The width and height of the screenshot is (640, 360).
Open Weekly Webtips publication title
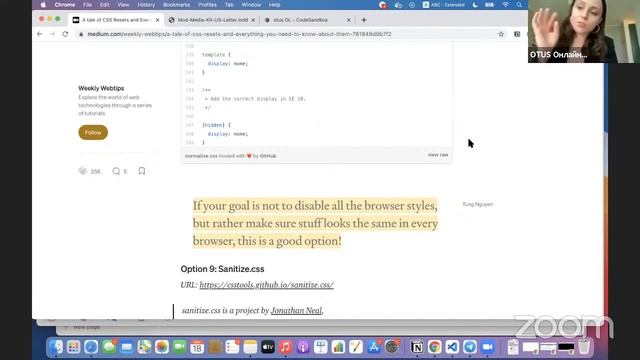(101, 88)
